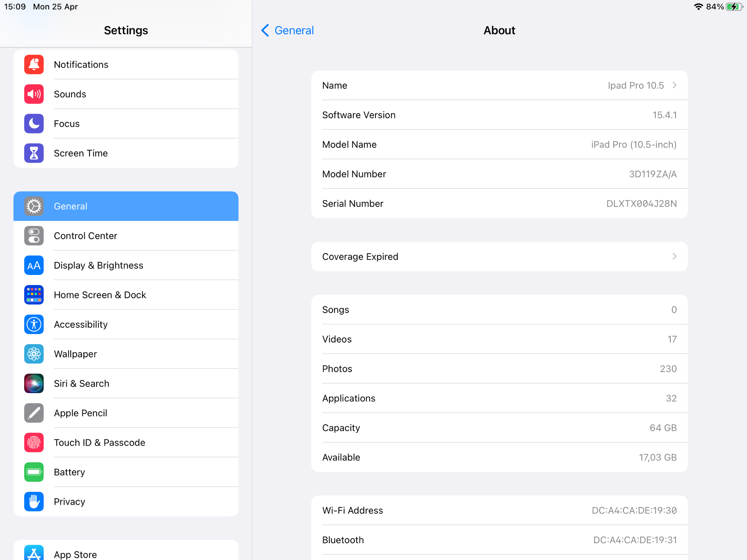This screenshot has height=560, width=747.
Task: Tap the Software Version 15.4.1 value
Action: pos(665,115)
